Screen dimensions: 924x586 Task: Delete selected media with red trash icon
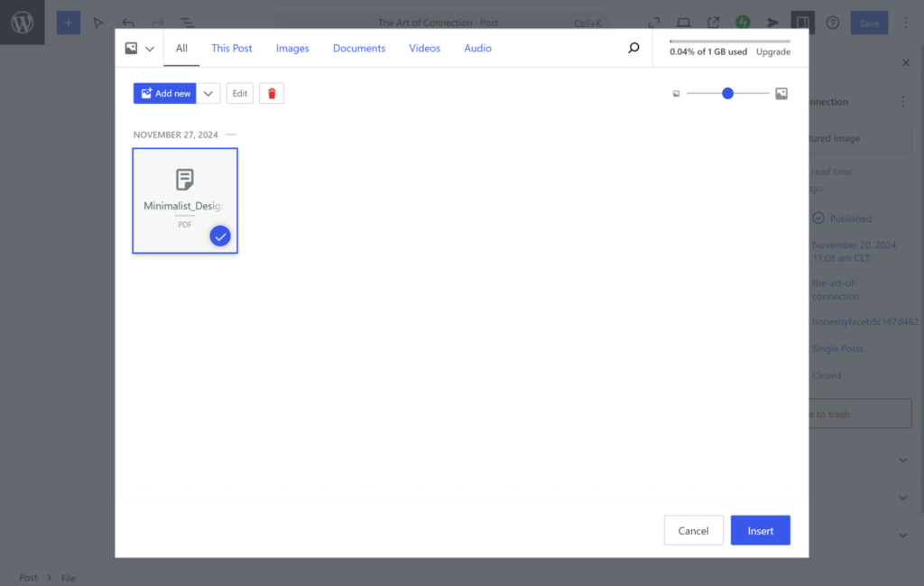click(272, 93)
